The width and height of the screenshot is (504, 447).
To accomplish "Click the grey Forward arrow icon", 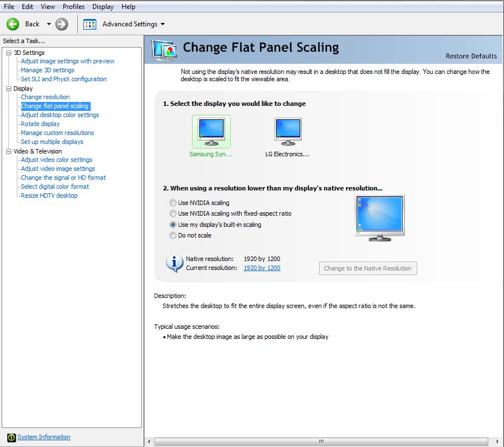I will 62,24.
